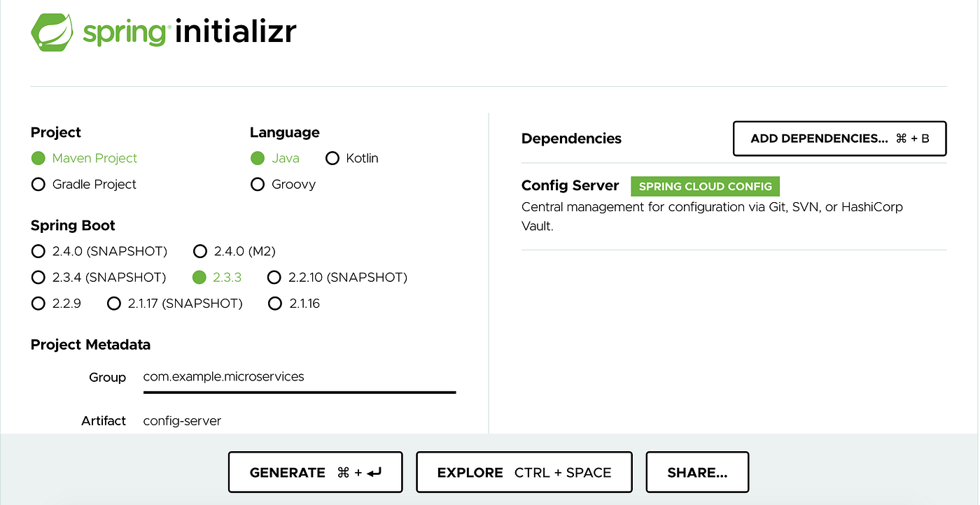
Task: Click inside the Artifact metadata field
Action: click(x=280, y=420)
